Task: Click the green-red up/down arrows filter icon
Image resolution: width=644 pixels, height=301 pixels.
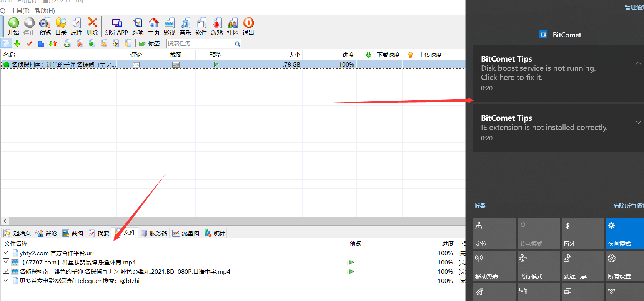Action: tap(53, 43)
